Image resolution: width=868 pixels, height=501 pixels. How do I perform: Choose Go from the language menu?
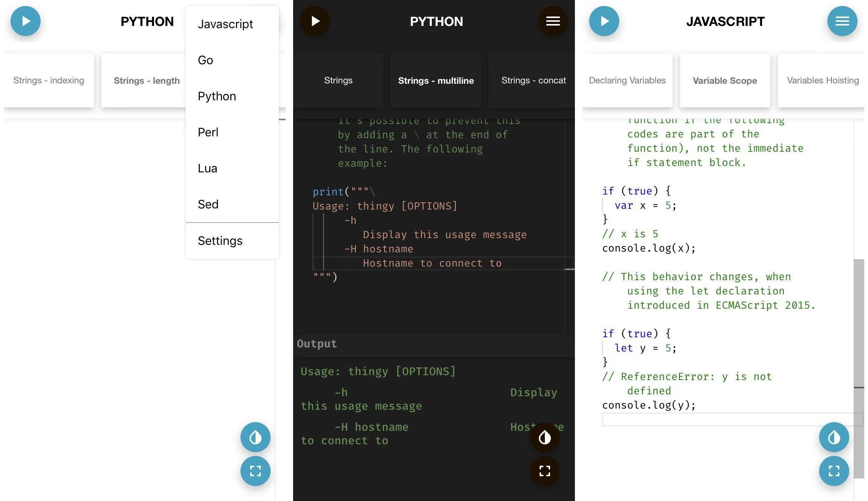tap(232, 60)
